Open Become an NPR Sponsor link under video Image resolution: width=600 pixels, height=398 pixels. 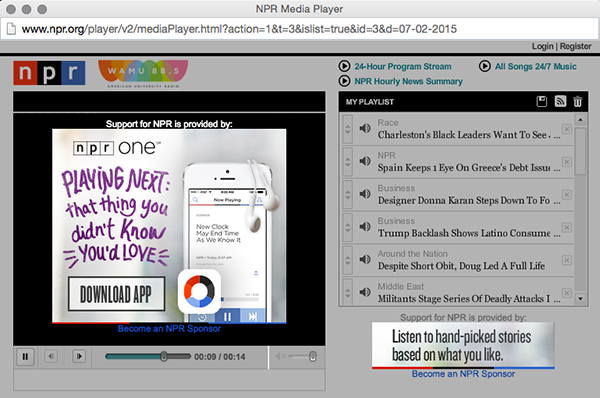169,329
